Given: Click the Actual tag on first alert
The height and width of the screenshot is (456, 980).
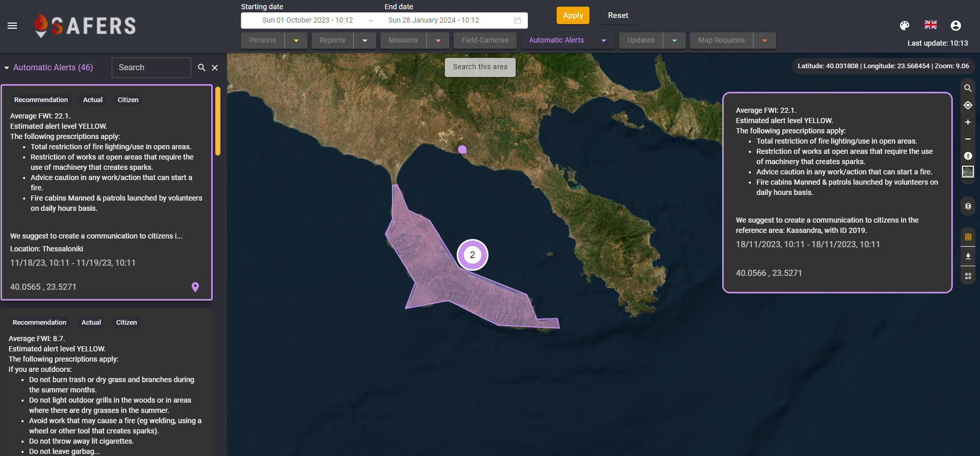Looking at the screenshot, I should tap(93, 100).
